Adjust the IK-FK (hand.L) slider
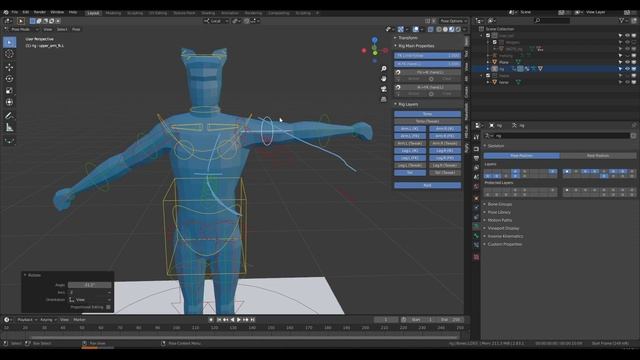640x360 pixels. (427, 64)
